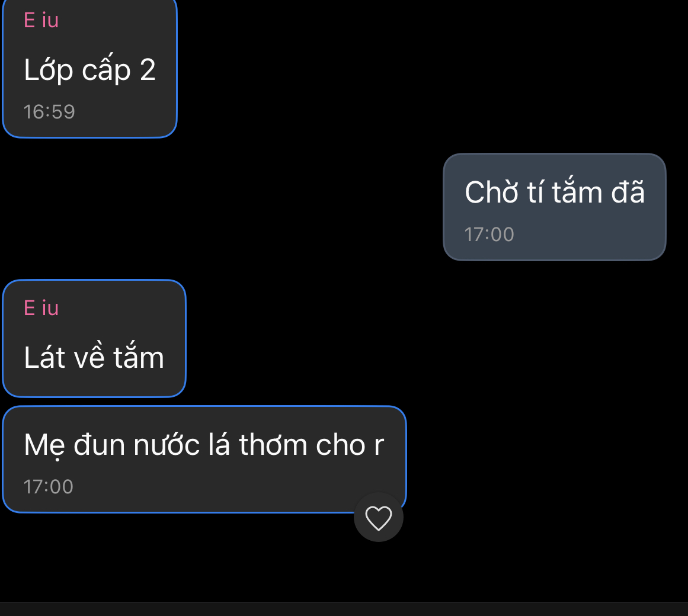The height and width of the screenshot is (616, 688).
Task: Click the word Lớp in the first message
Action: pyautogui.click(x=48, y=70)
